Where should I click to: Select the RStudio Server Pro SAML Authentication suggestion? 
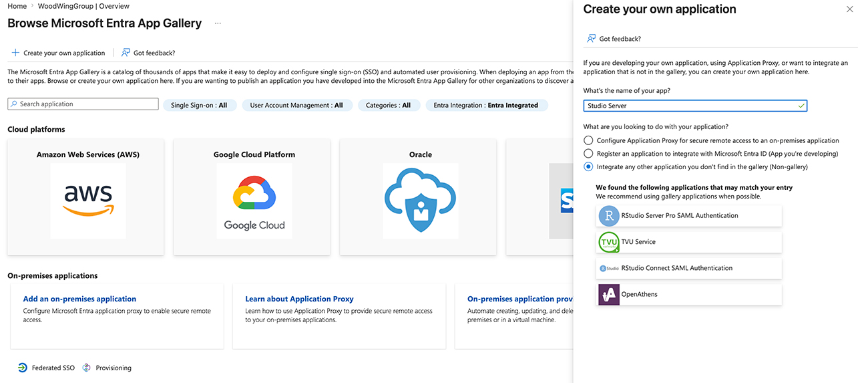pos(688,216)
